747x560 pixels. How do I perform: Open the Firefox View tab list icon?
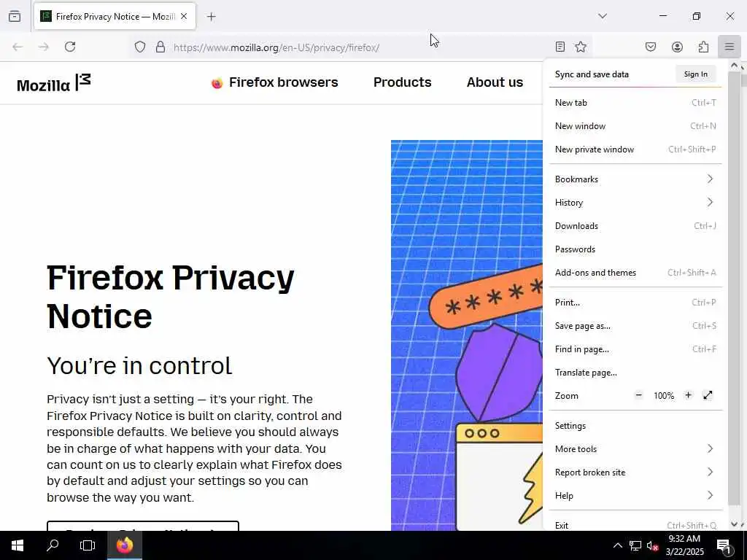point(15,16)
